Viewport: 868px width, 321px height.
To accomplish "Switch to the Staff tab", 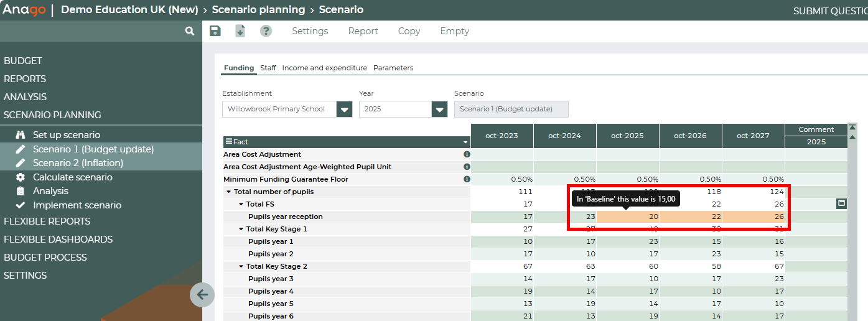I will 268,68.
